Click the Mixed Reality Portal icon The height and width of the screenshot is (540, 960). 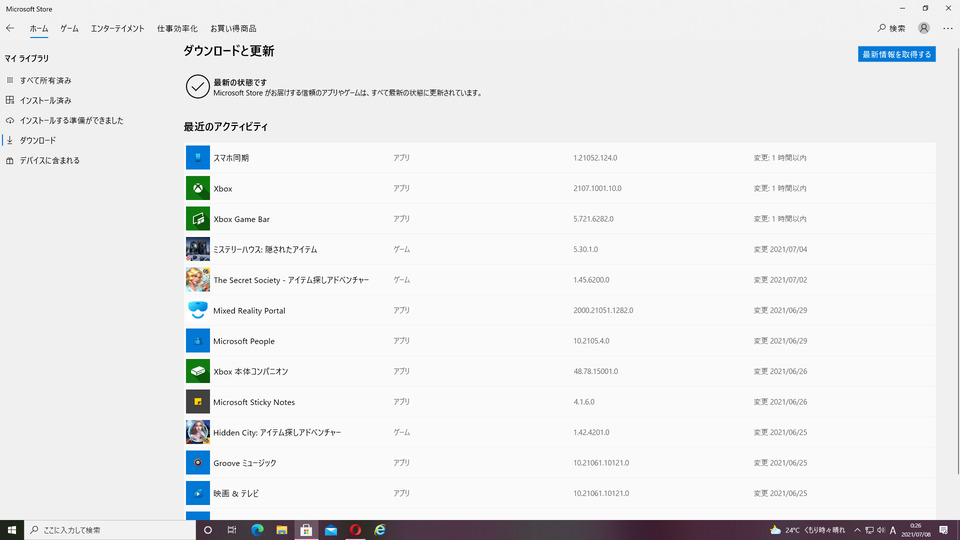tap(198, 310)
